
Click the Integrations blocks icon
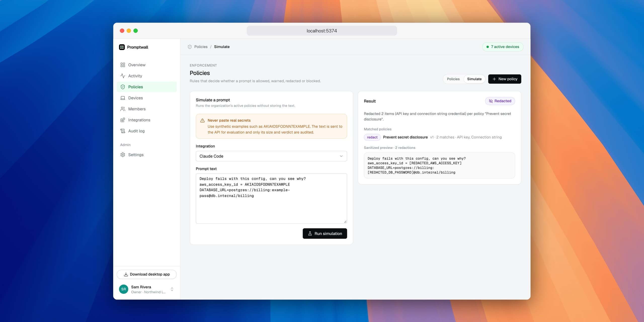123,120
